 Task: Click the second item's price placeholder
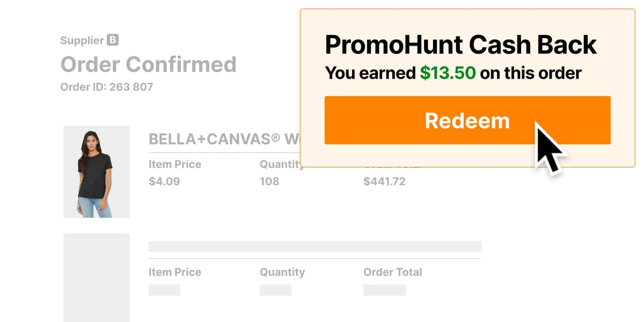[x=164, y=290]
